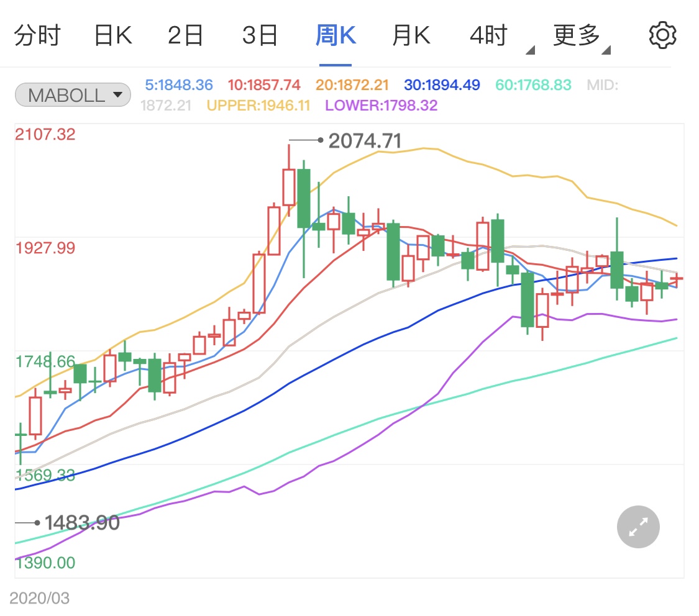Image resolution: width=699 pixels, height=616 pixels.
Task: Open the MABOLL indicator dropdown
Action: (73, 95)
